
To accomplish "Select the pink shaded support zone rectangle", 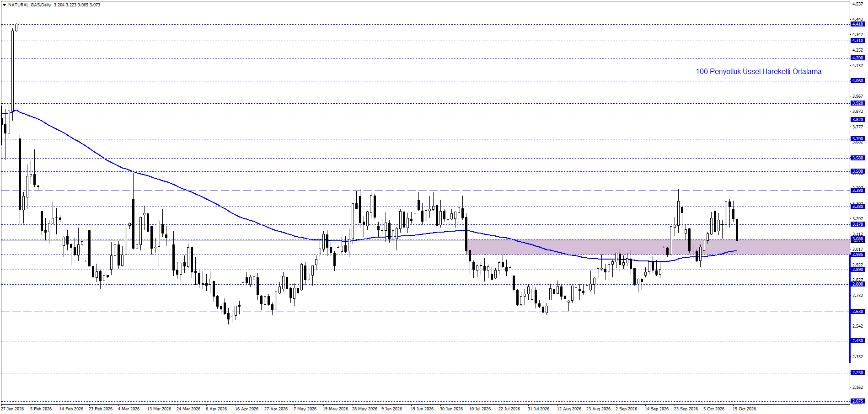I will [x=658, y=247].
